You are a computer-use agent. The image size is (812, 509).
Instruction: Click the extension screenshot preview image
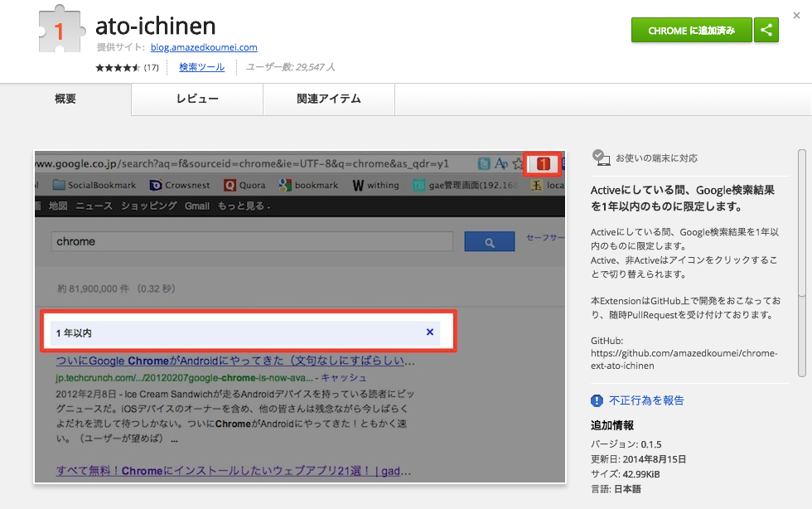300,318
